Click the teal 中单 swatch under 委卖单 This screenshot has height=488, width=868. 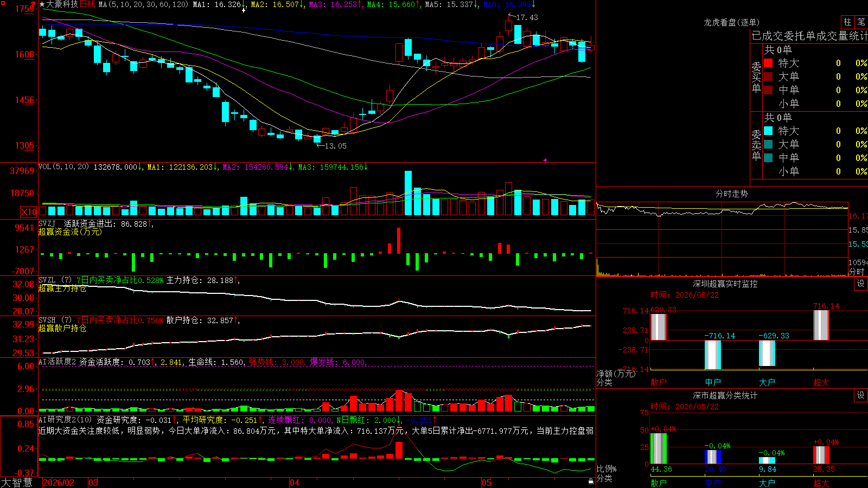(x=768, y=157)
